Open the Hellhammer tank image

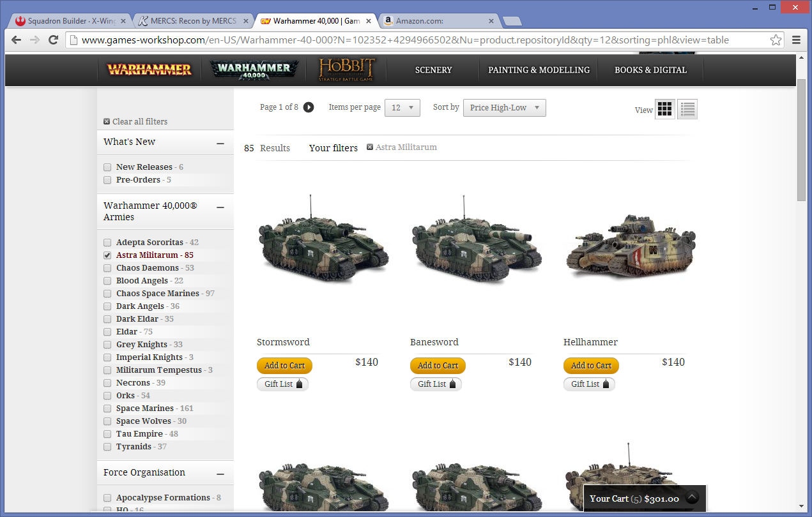pos(631,248)
